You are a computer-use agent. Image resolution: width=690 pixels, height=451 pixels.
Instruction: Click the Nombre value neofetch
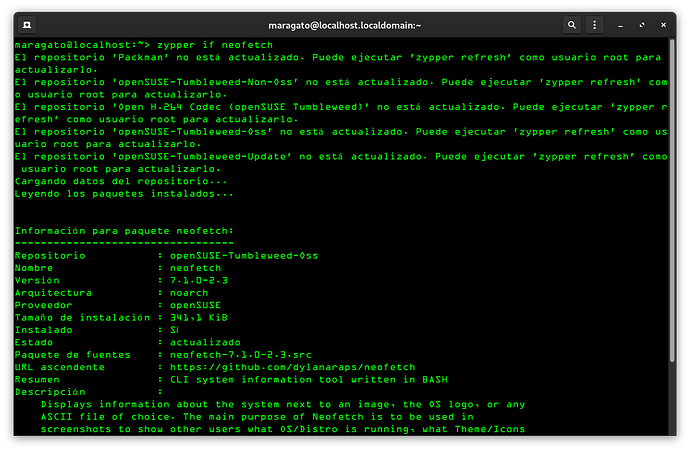pyautogui.click(x=195, y=268)
